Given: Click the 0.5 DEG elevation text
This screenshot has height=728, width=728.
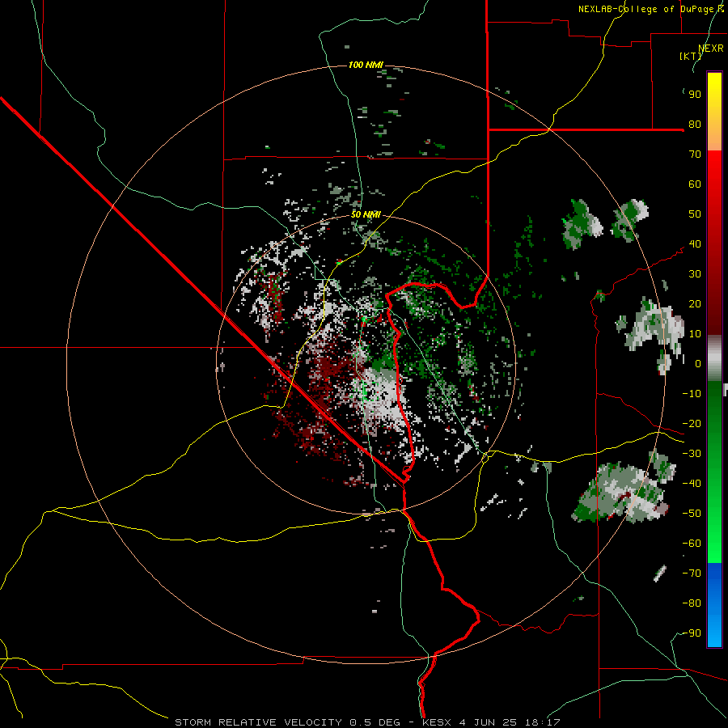Looking at the screenshot, I should [x=375, y=722].
